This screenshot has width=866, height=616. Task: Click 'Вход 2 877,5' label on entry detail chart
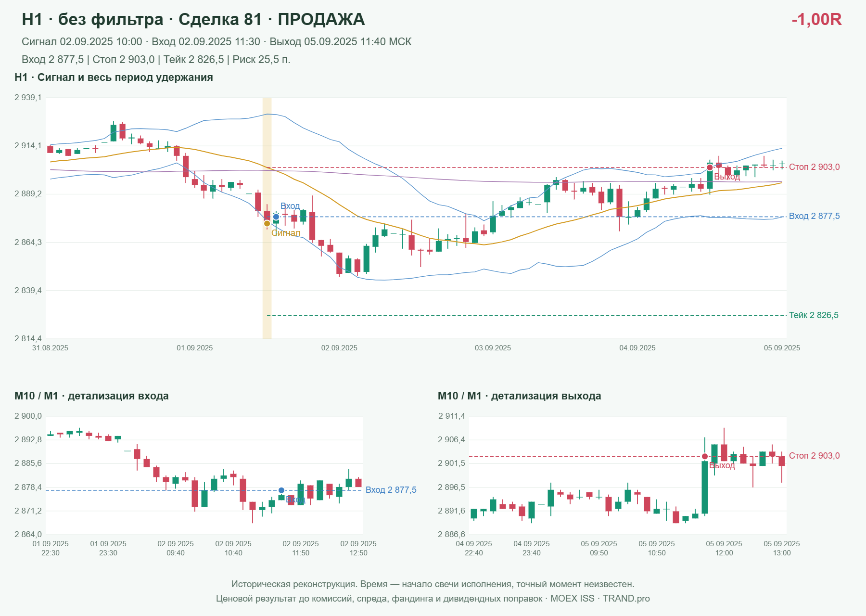[x=391, y=490]
